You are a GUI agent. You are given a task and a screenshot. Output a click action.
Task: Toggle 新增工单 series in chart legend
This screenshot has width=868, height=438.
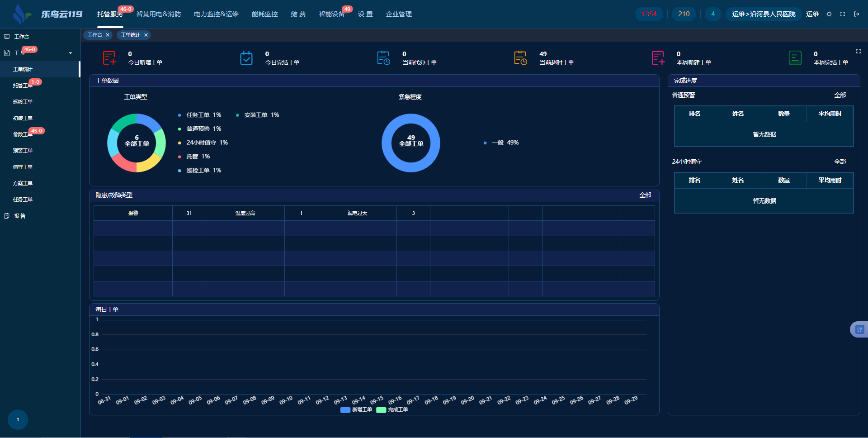356,409
